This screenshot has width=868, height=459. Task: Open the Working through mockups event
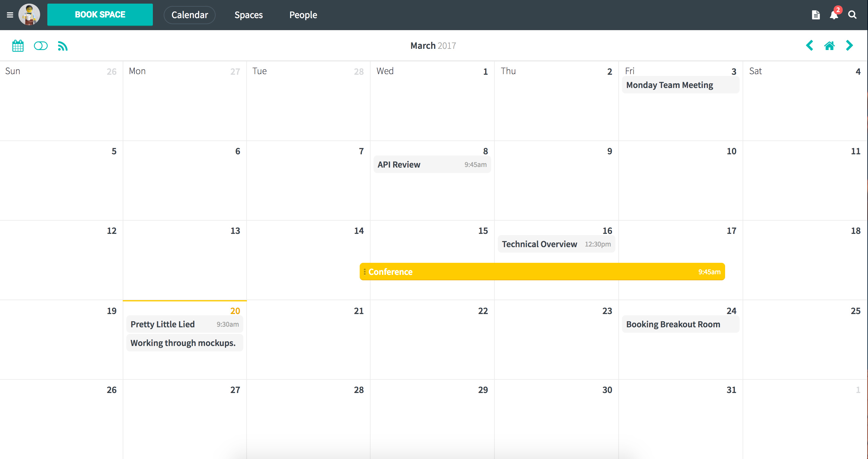click(x=185, y=343)
